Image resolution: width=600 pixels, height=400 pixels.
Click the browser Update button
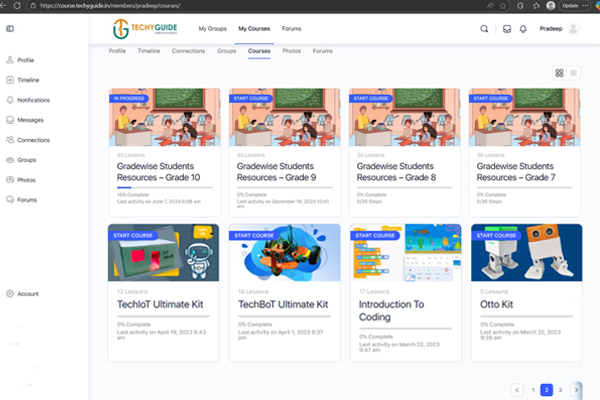click(x=570, y=6)
